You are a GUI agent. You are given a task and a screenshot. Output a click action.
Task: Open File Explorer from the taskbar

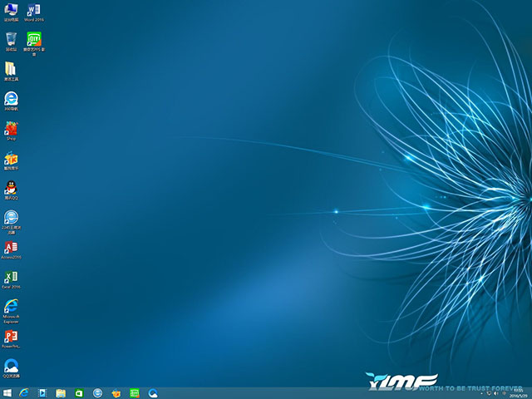click(x=61, y=392)
